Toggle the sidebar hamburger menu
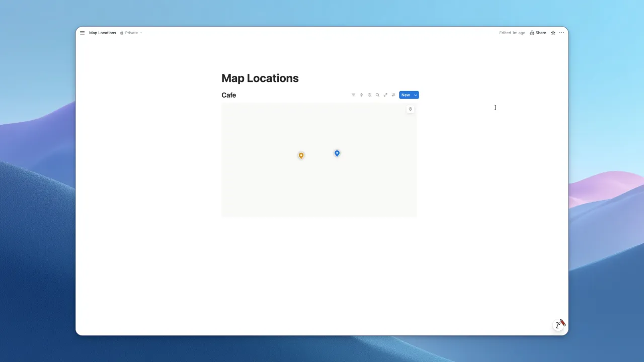 [83, 33]
